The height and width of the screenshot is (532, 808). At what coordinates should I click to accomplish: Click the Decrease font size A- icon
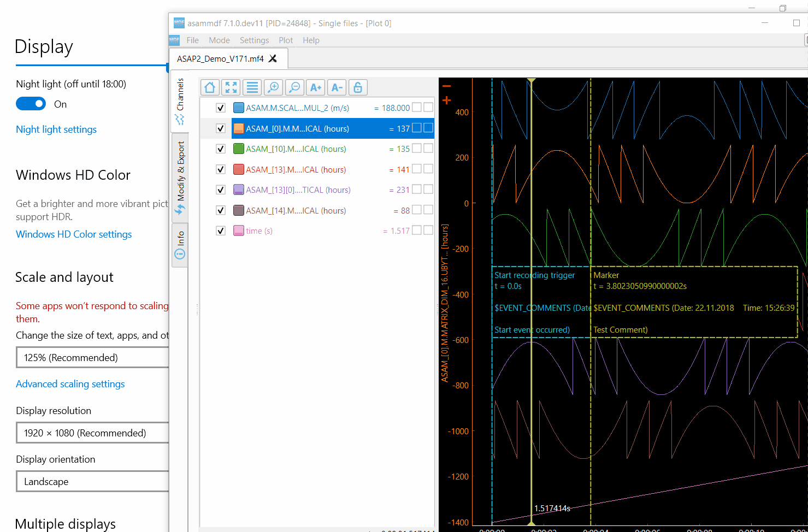pos(337,87)
